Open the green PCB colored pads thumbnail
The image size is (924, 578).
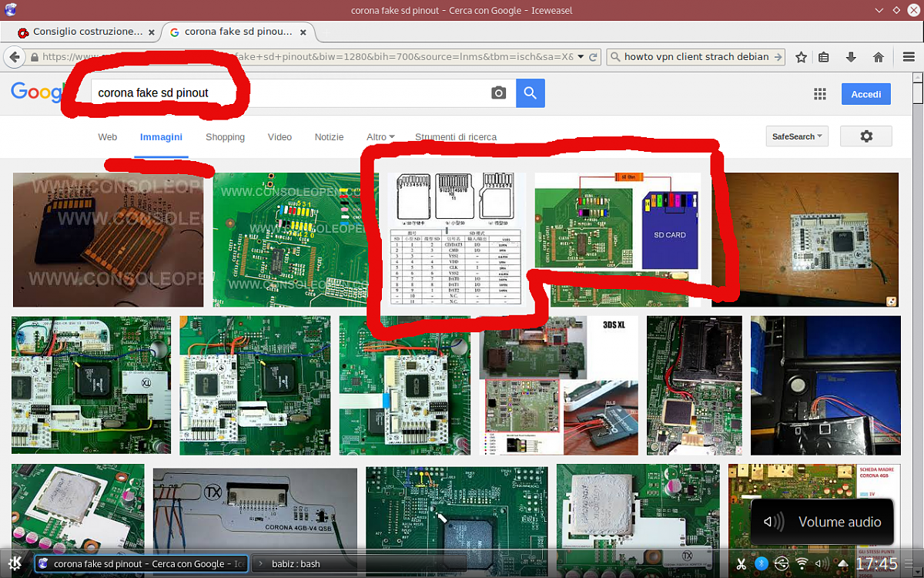pos(291,240)
